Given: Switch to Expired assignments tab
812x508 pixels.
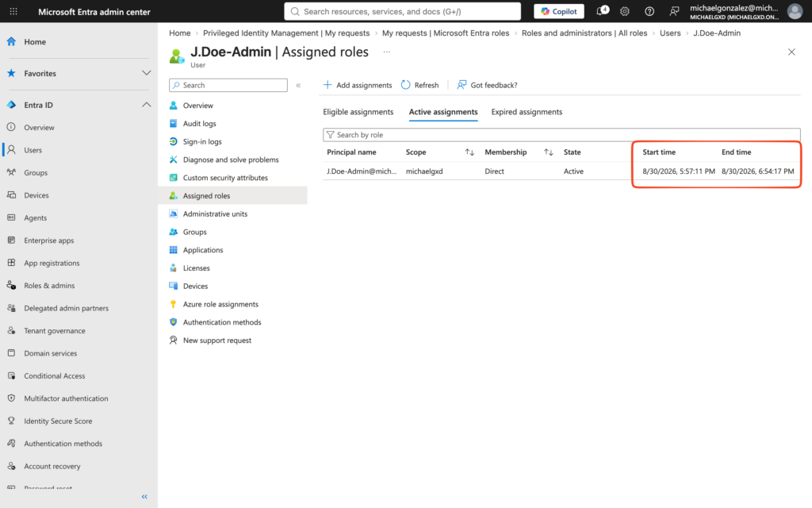Looking at the screenshot, I should (x=527, y=112).
